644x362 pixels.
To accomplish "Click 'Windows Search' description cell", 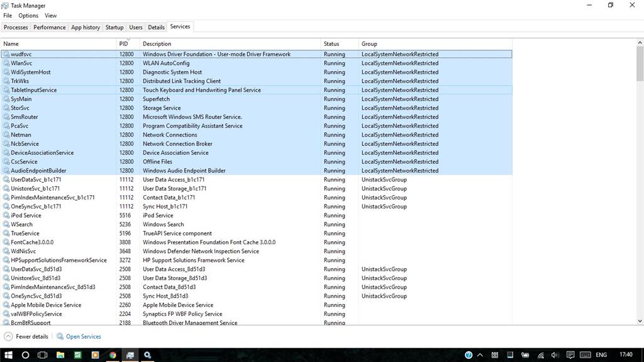I will (163, 225).
